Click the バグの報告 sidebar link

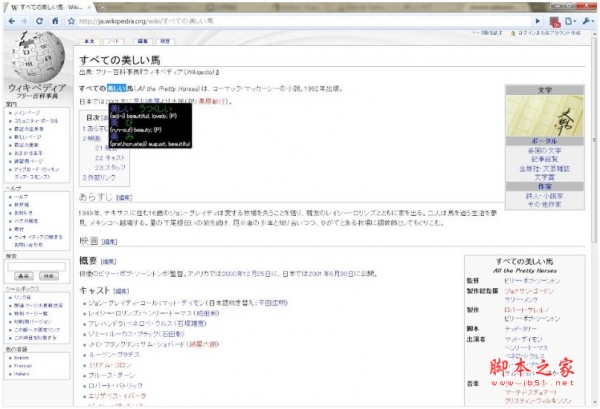coord(26,221)
